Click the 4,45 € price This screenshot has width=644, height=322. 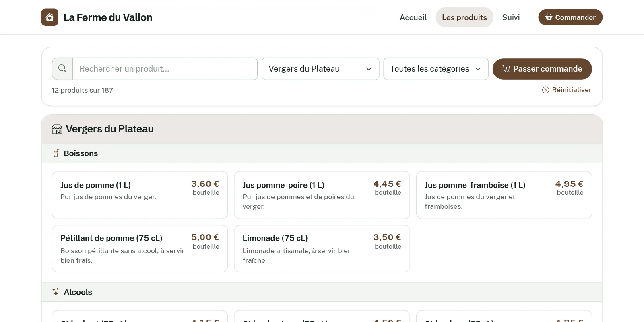click(x=387, y=184)
